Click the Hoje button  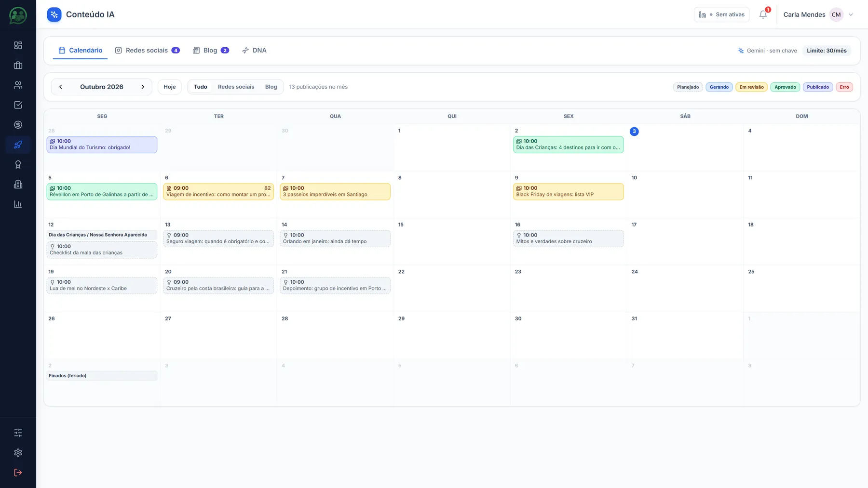[169, 87]
